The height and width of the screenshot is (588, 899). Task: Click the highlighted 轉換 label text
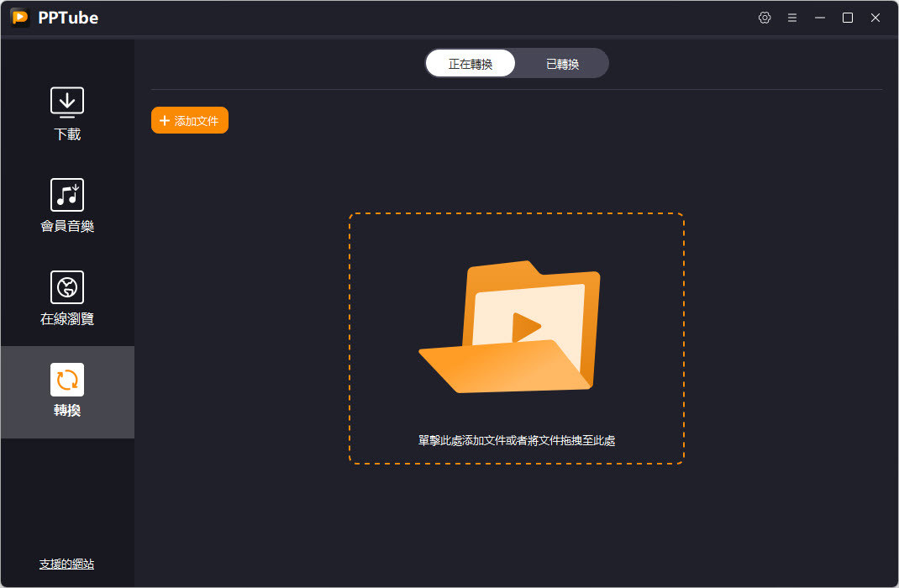[67, 412]
